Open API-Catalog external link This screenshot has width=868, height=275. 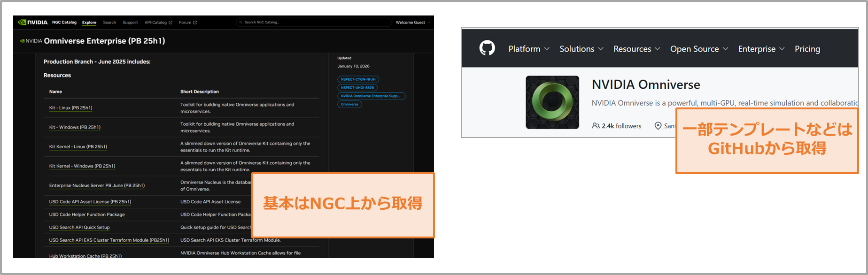(x=158, y=23)
